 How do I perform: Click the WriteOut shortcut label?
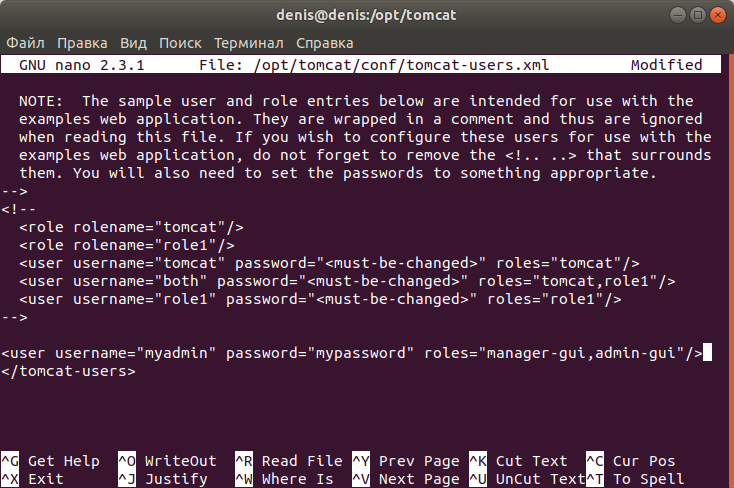click(x=180, y=461)
